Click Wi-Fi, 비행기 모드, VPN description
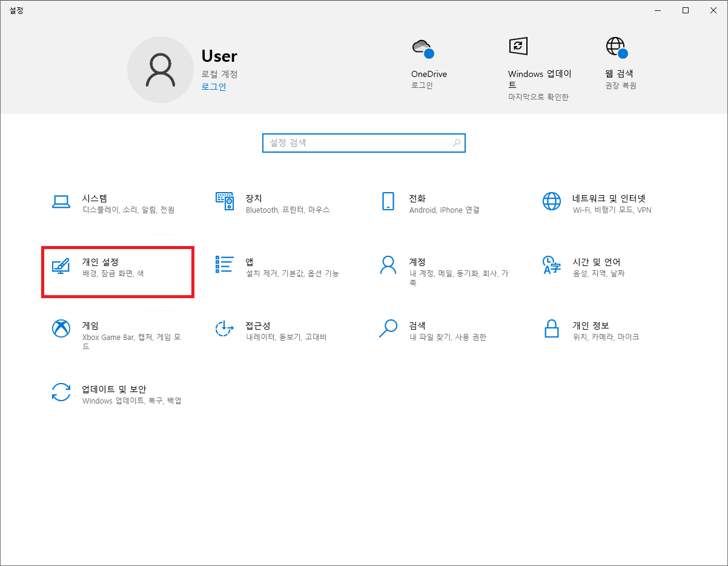The image size is (728, 566). [x=612, y=210]
